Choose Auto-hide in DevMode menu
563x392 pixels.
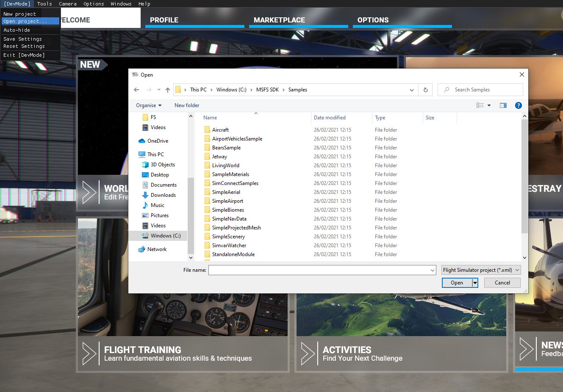(x=17, y=30)
